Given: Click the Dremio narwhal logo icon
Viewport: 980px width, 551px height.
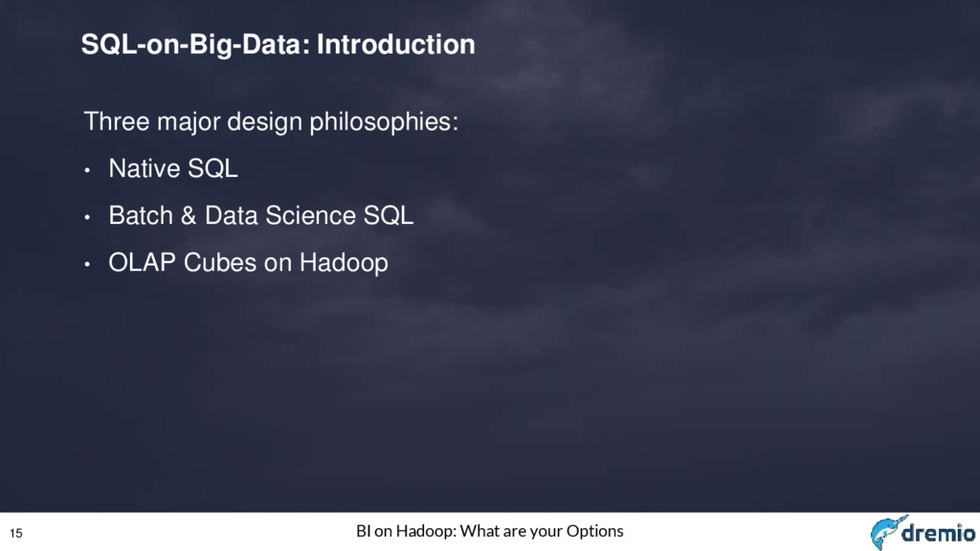Looking at the screenshot, I should point(887,532).
